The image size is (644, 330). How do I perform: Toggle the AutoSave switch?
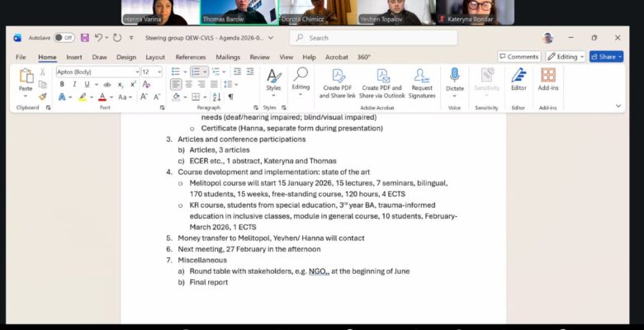[64, 38]
